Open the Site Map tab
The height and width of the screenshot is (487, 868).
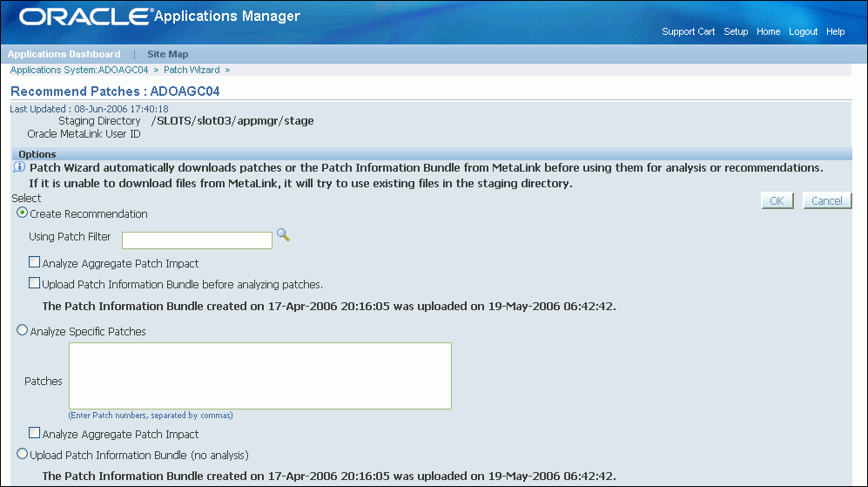coord(168,54)
